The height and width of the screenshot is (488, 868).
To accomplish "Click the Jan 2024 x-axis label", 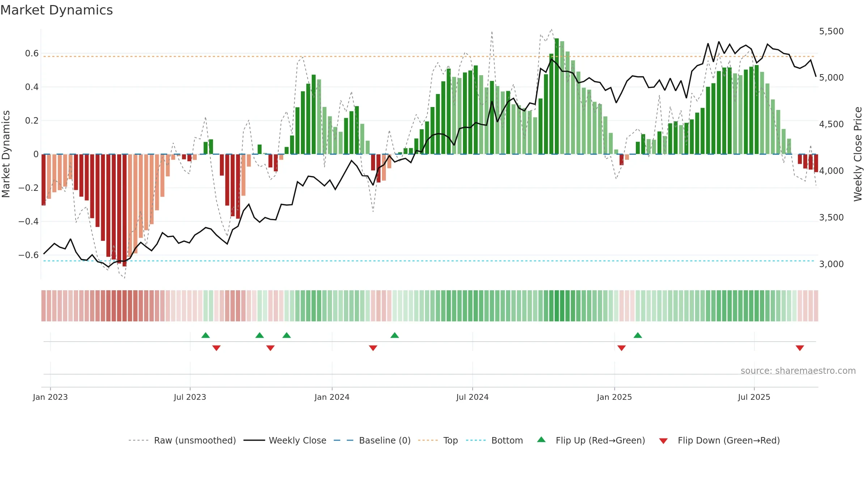I will (332, 397).
